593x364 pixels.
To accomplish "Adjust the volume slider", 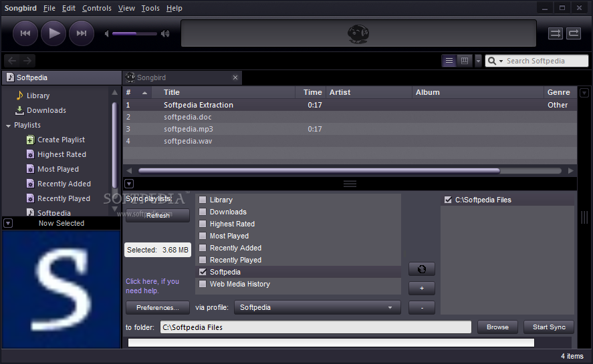I will click(134, 33).
